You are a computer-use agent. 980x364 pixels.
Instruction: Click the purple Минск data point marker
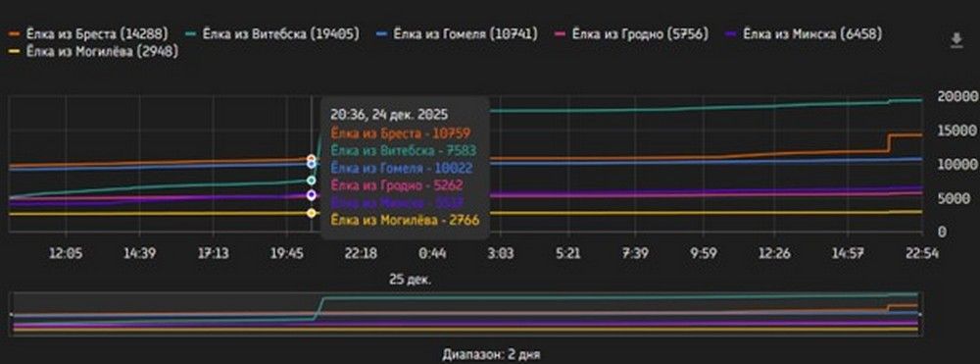click(x=312, y=195)
